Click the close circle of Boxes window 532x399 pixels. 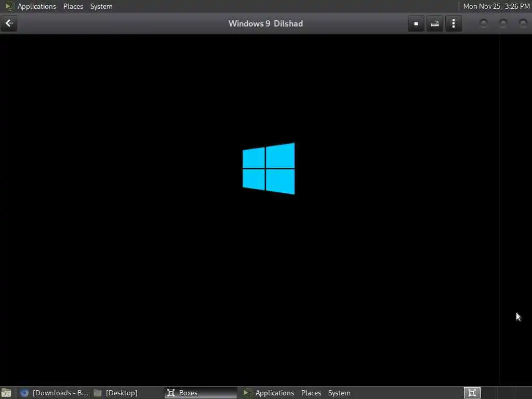523,23
